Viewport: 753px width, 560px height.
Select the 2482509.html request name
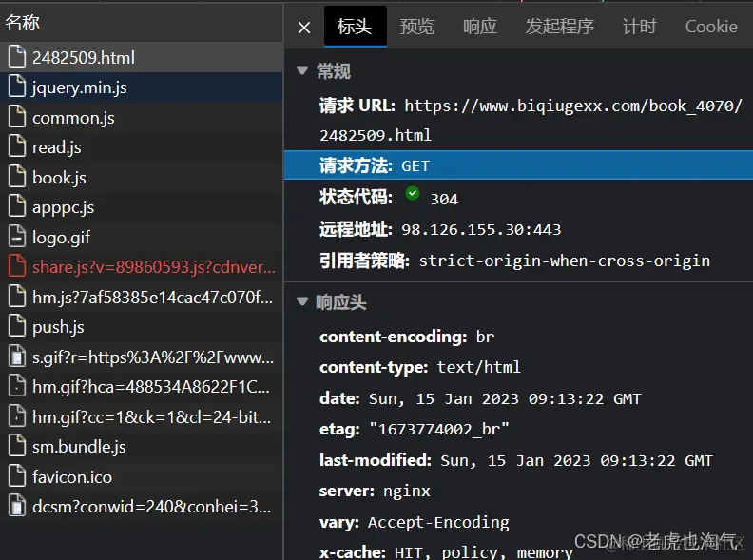(84, 58)
